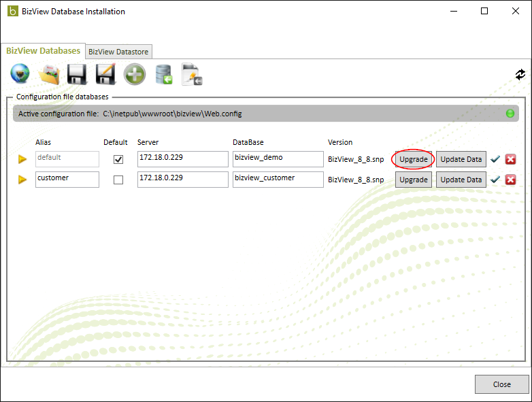This screenshot has width=532, height=402.
Task: Click yellow arrow beside customer alias row
Action: (22, 180)
